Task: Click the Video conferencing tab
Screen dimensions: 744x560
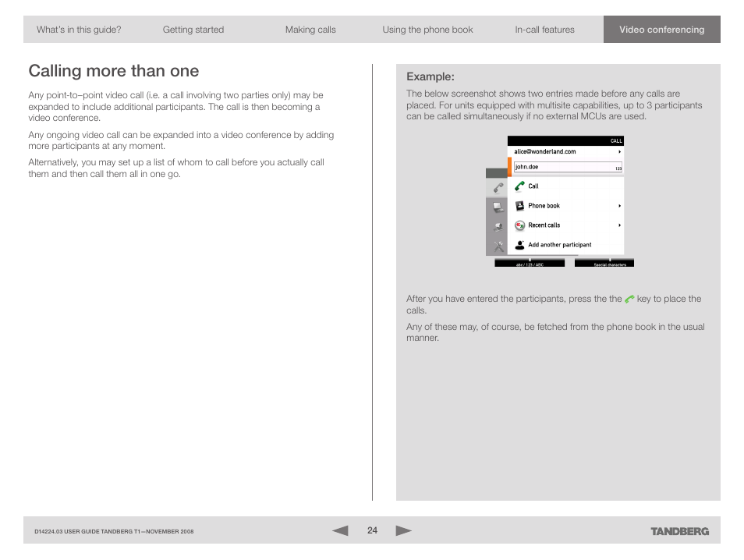Action: point(662,30)
